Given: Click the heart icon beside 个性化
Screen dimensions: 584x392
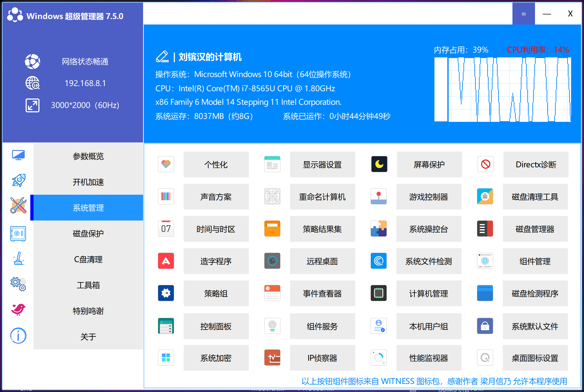Looking at the screenshot, I should pyautogui.click(x=166, y=164).
